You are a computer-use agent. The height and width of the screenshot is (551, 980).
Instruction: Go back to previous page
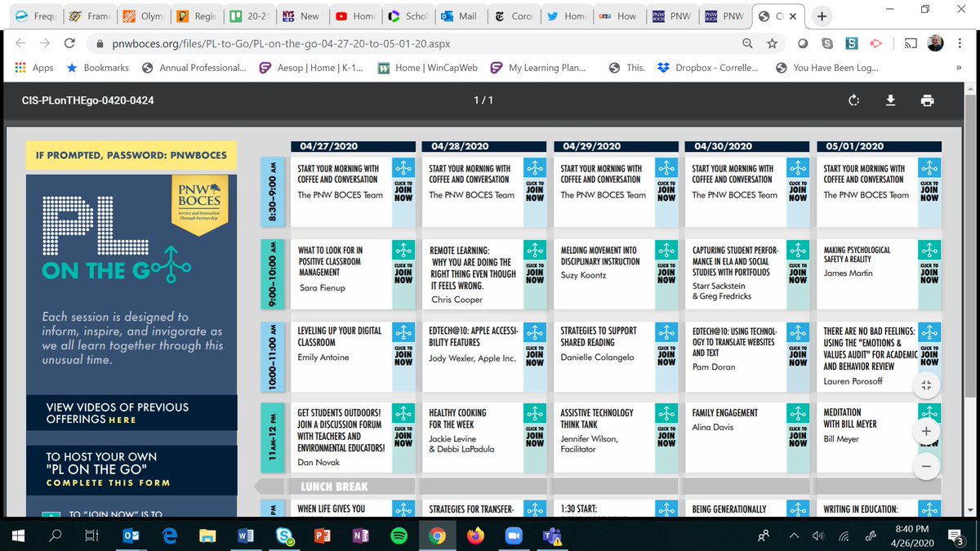20,43
